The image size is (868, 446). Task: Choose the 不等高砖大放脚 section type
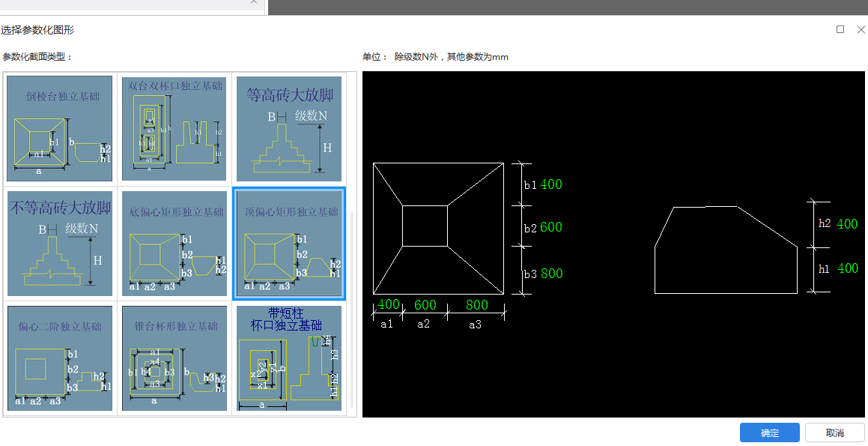[60, 244]
